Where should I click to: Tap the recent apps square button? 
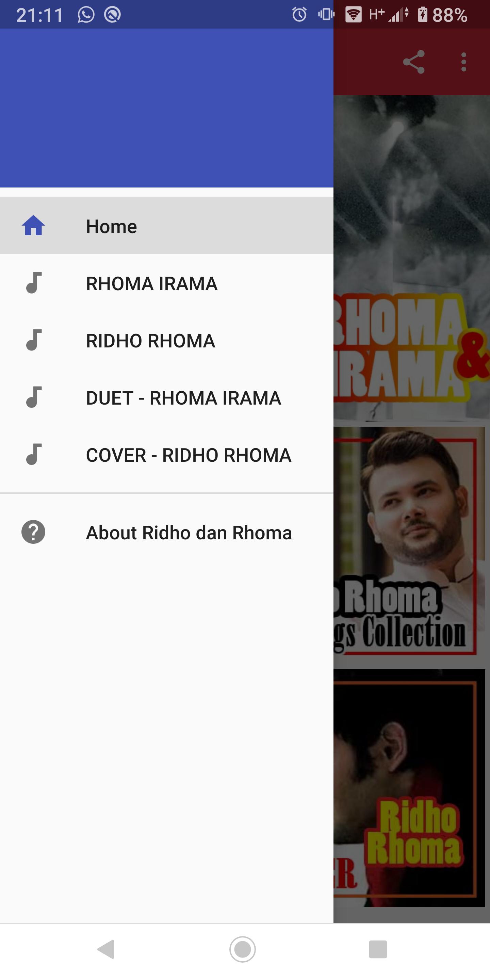click(378, 949)
